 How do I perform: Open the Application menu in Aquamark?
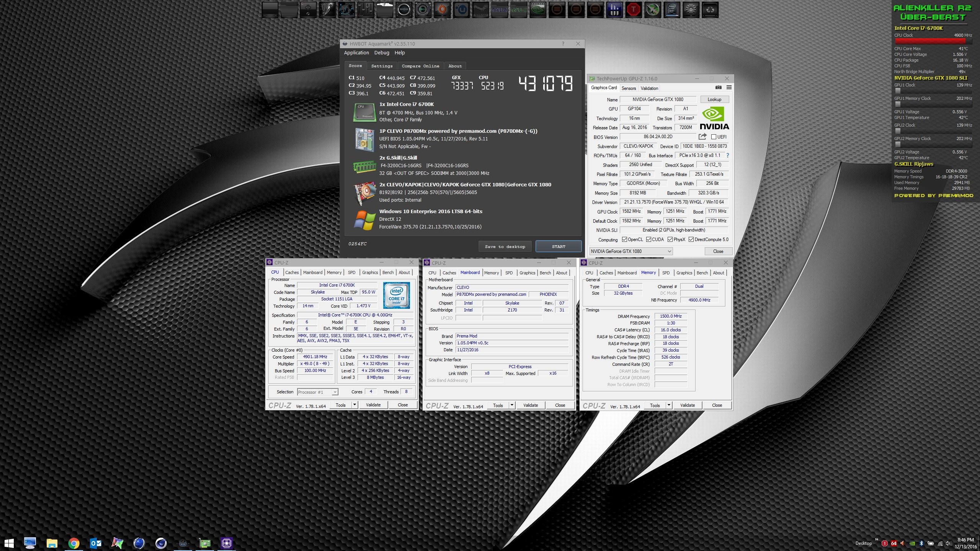point(356,53)
